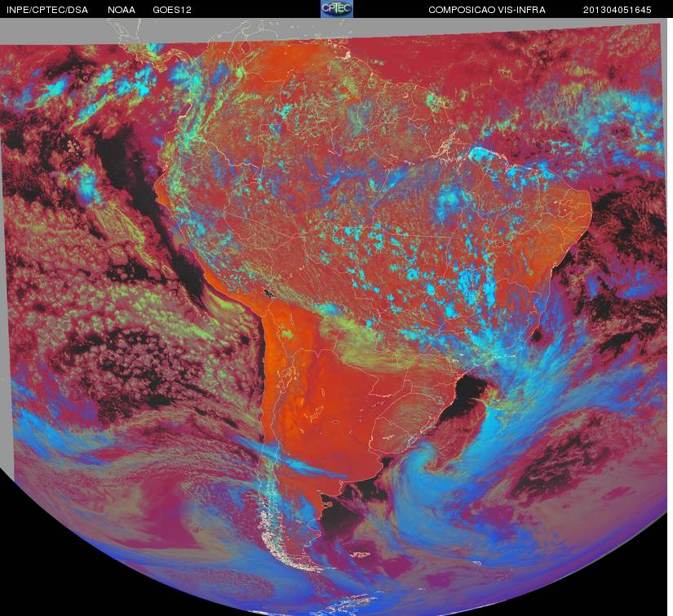The image size is (673, 616).
Task: Click the COMPOSICAO VIS-INFRA title text
Action: [487, 10]
